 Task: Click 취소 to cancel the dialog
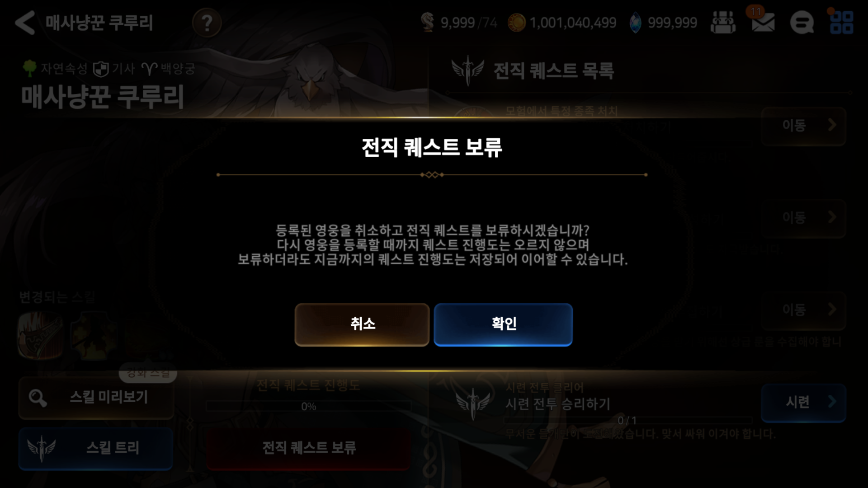pos(362,324)
